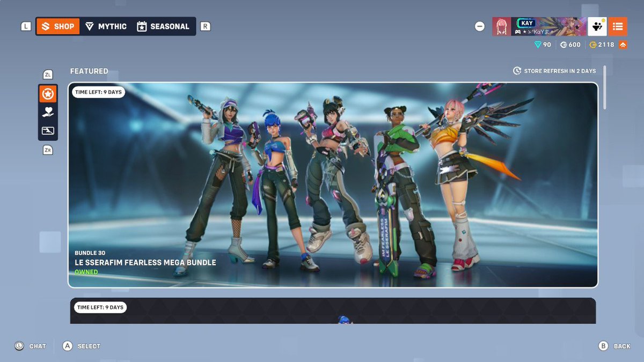The height and width of the screenshot is (362, 644).
Task: Click the A button prompt icon
Action: click(67, 346)
